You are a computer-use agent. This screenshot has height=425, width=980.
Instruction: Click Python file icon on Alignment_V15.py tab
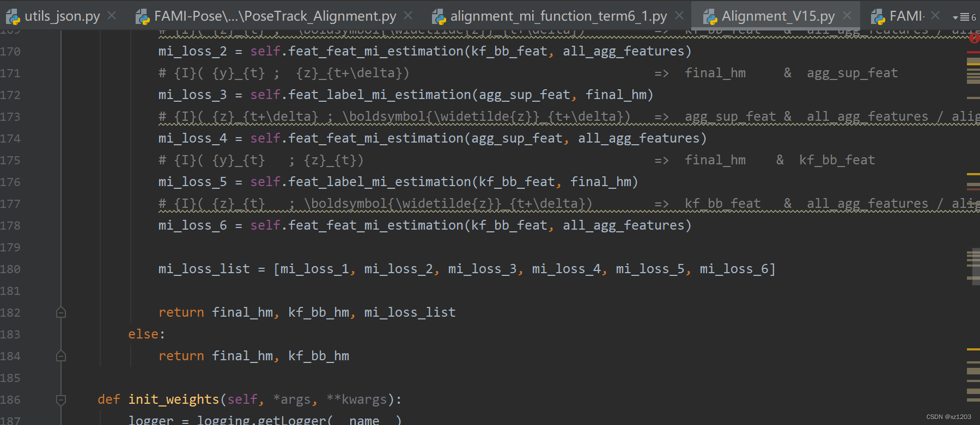(710, 17)
